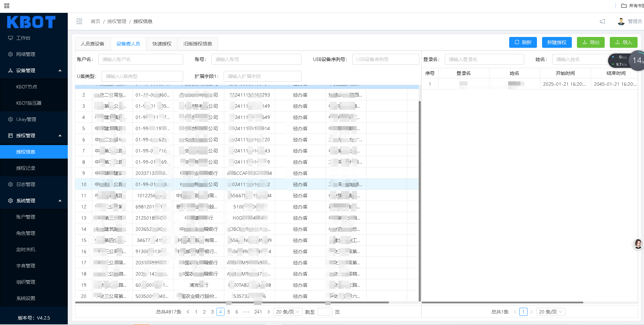Open the announcement megaphone icon

[x=602, y=21]
